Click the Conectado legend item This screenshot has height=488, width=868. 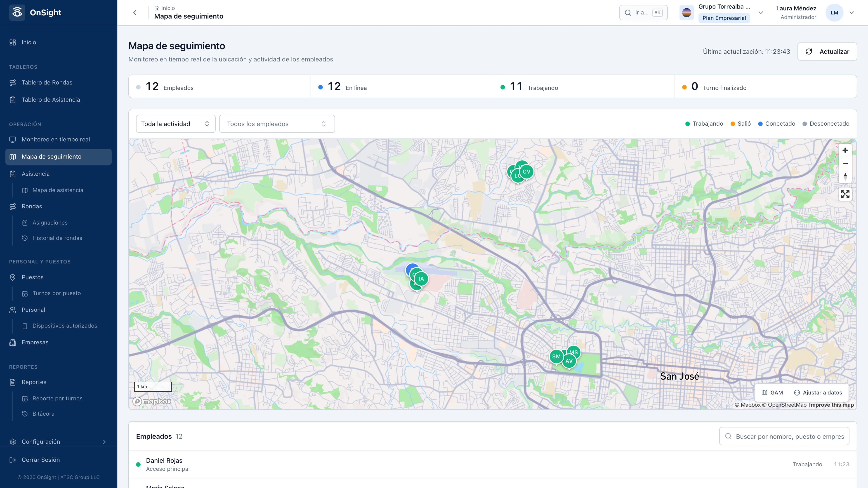coord(777,124)
